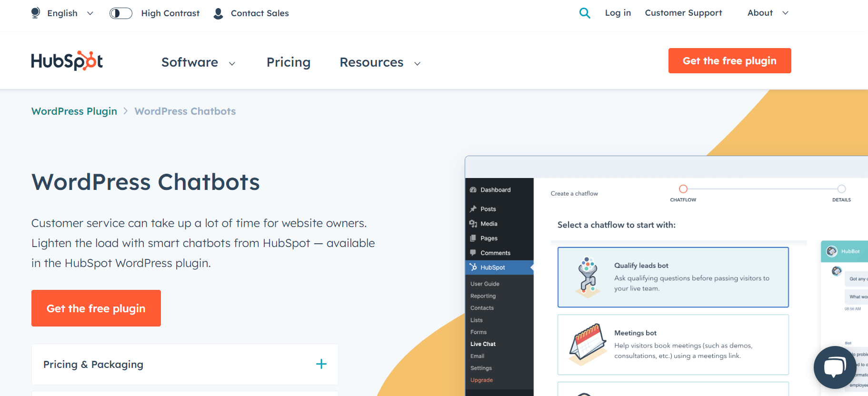Viewport: 868px width, 396px height.
Task: Click 'Select a chatflow to start with:' heading
Action: pyautogui.click(x=617, y=225)
